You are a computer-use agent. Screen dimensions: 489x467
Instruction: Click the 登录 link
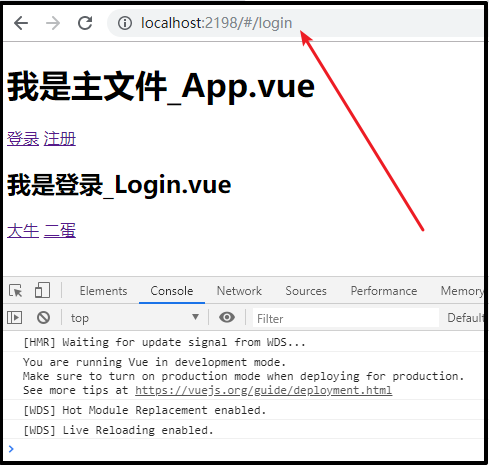(23, 139)
